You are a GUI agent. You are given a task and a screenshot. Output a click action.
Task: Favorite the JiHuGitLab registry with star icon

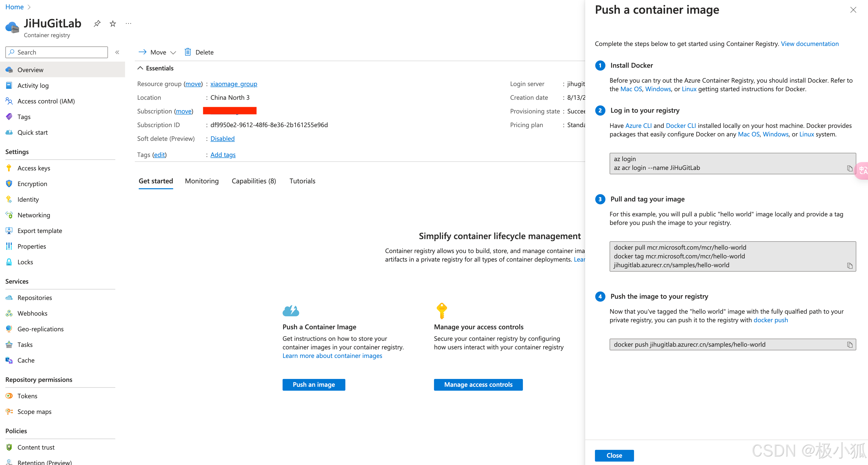(x=113, y=24)
